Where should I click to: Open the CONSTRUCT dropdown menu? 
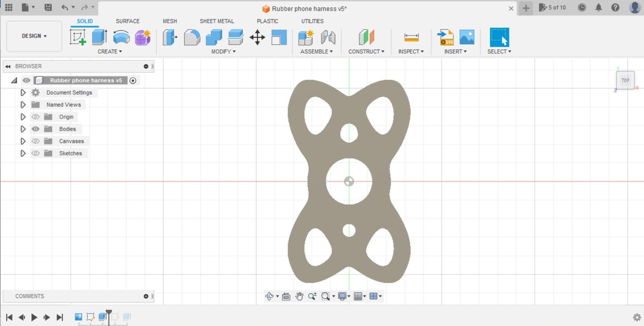[x=366, y=51]
